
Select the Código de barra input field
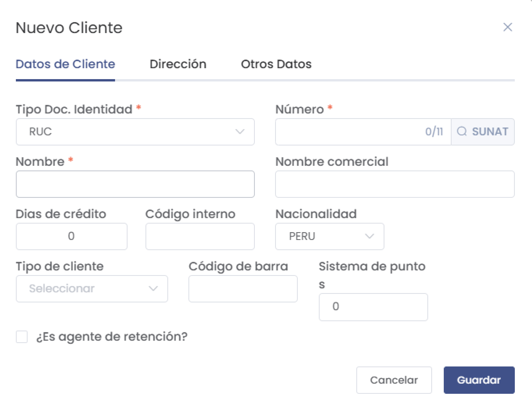(243, 289)
